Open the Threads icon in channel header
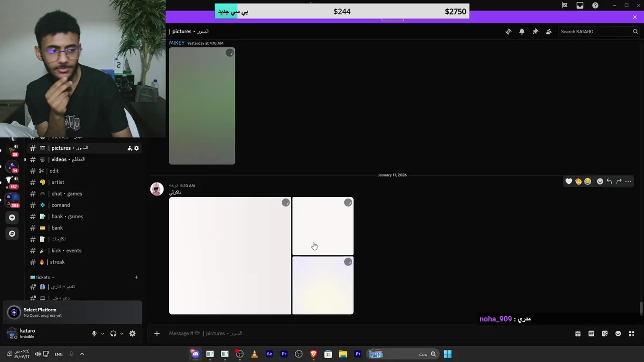Image resolution: width=644 pixels, height=362 pixels. [x=508, y=31]
